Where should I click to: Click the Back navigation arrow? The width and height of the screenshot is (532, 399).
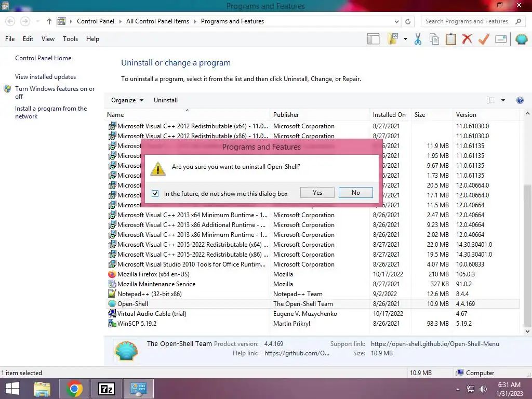pos(10,21)
